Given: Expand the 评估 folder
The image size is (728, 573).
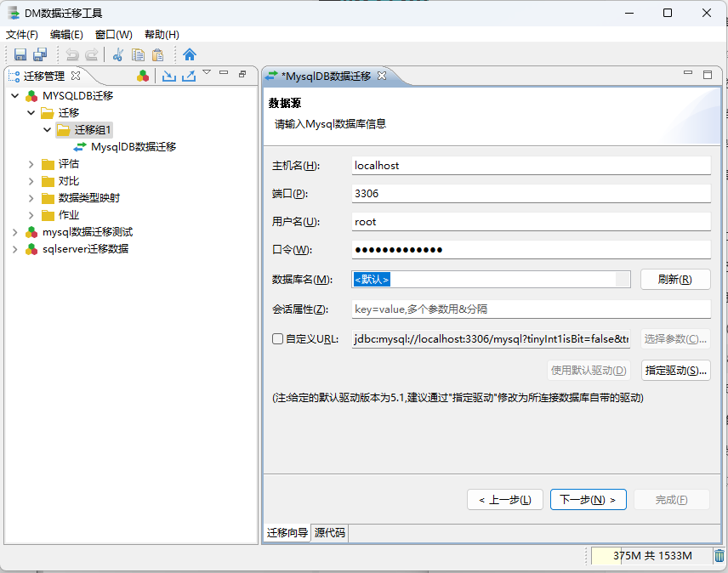Looking at the screenshot, I should pos(31,164).
